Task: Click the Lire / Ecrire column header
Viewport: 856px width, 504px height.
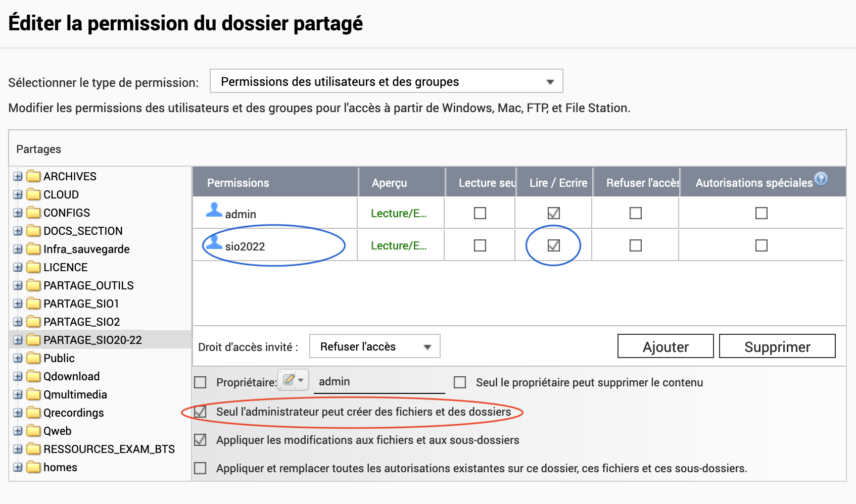Action: click(x=558, y=183)
